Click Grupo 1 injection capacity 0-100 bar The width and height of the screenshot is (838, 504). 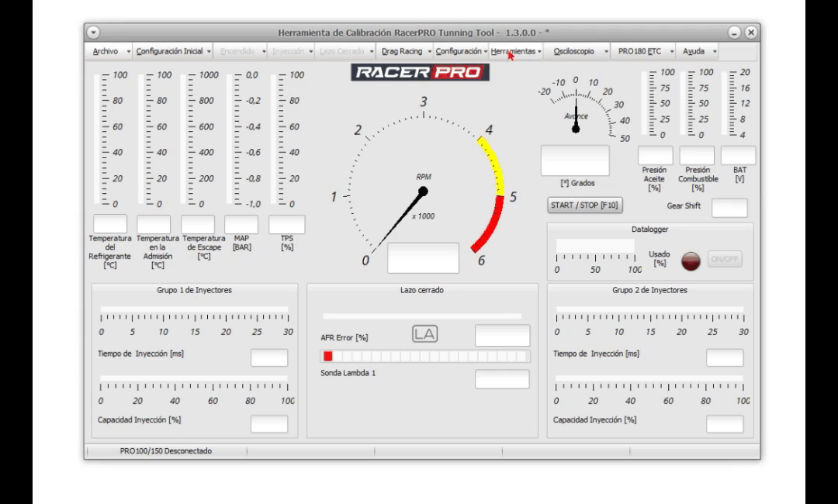click(x=195, y=378)
